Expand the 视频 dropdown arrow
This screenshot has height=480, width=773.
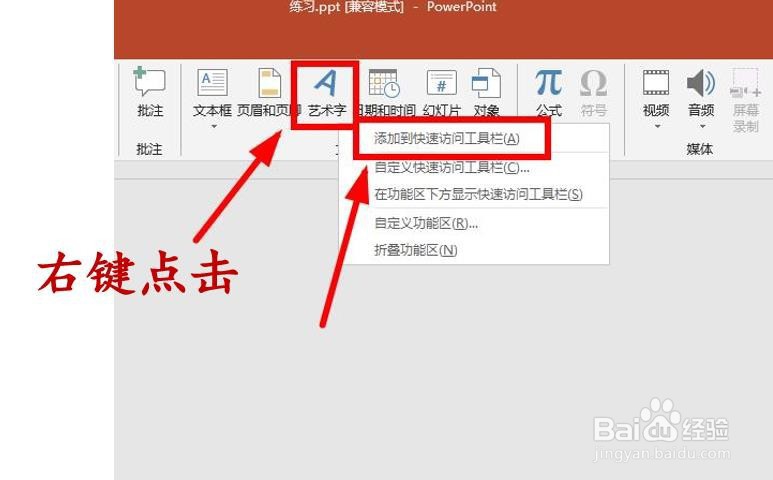click(x=657, y=127)
